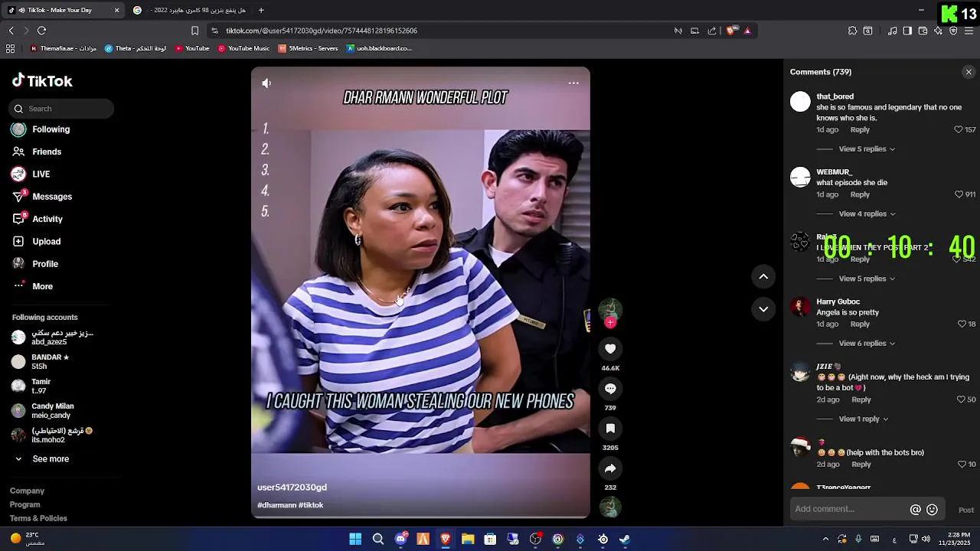Like Harry Guboc's comment
Image resolution: width=980 pixels, height=551 pixels.
pyautogui.click(x=962, y=324)
